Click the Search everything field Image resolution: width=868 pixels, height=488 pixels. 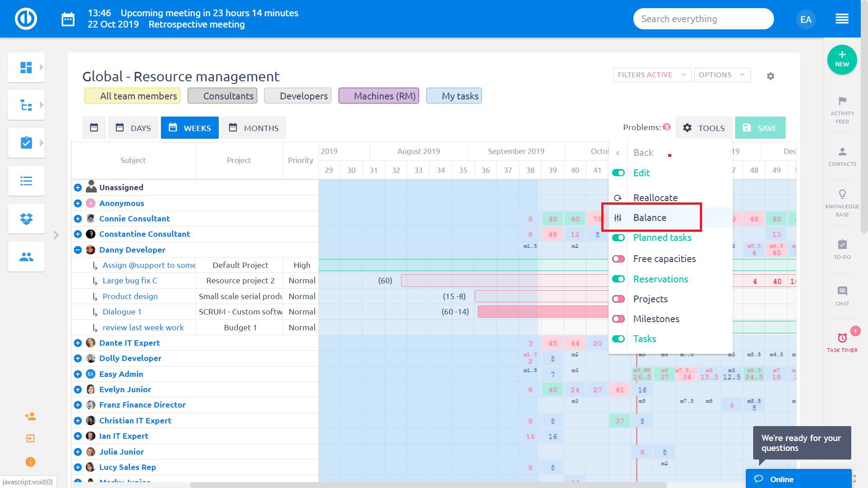click(x=703, y=19)
